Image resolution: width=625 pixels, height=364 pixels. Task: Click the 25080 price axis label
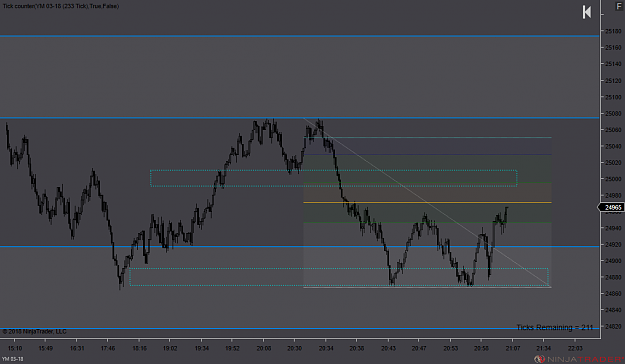click(613, 113)
